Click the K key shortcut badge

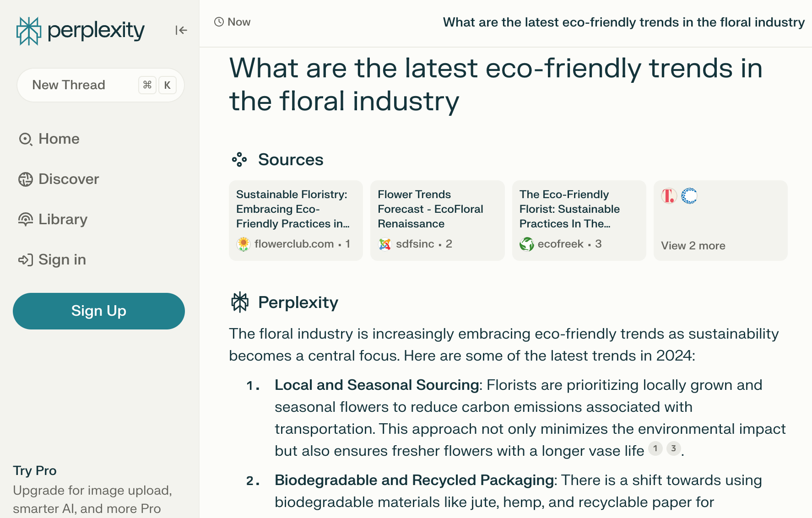click(168, 85)
